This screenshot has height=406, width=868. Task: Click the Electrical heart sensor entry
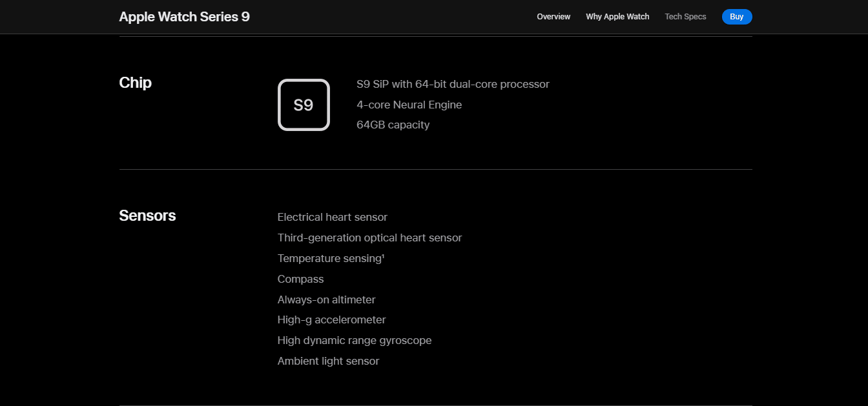(332, 218)
